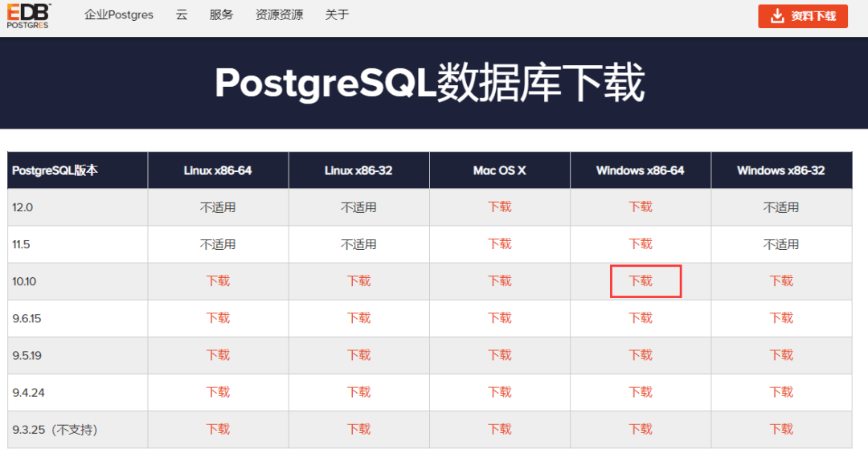868x470 pixels.
Task: Download 9.5.19 for Mac OS X
Action: (x=499, y=355)
